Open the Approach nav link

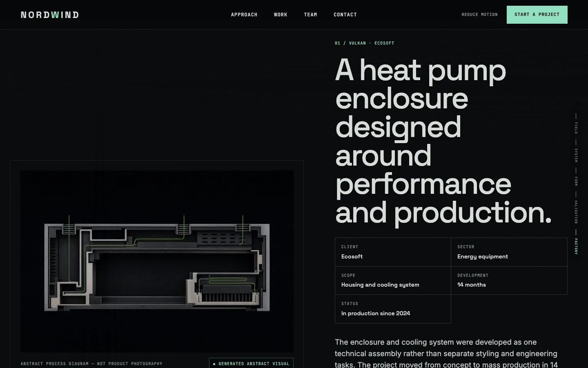244,15
